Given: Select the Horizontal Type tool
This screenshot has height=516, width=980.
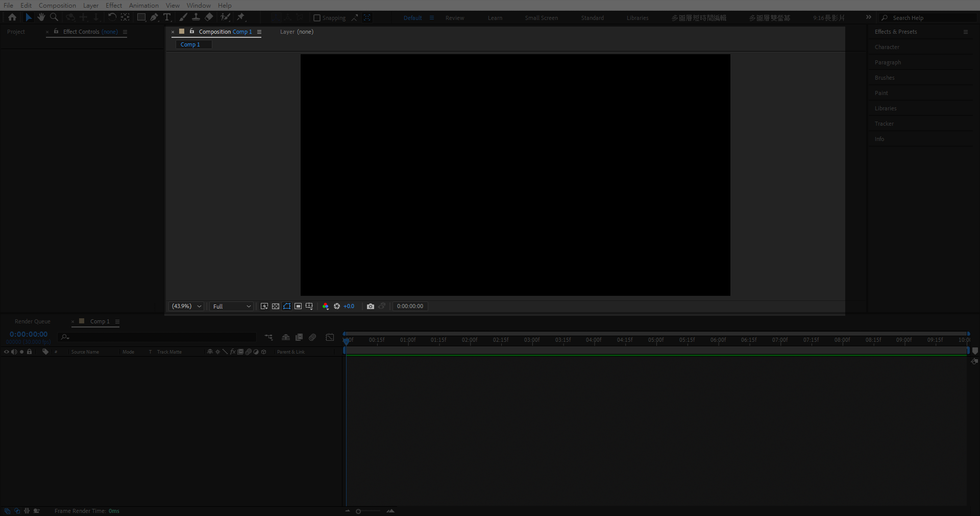Looking at the screenshot, I should pyautogui.click(x=167, y=17).
